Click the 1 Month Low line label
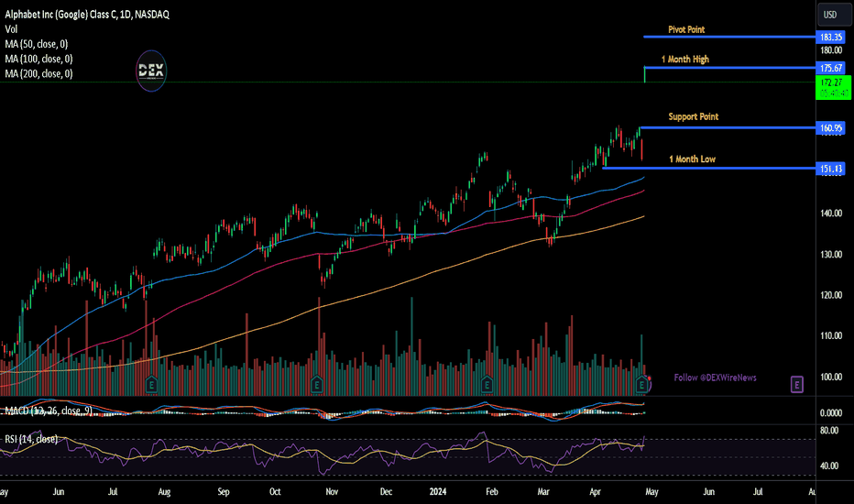854x504 pixels. point(692,159)
